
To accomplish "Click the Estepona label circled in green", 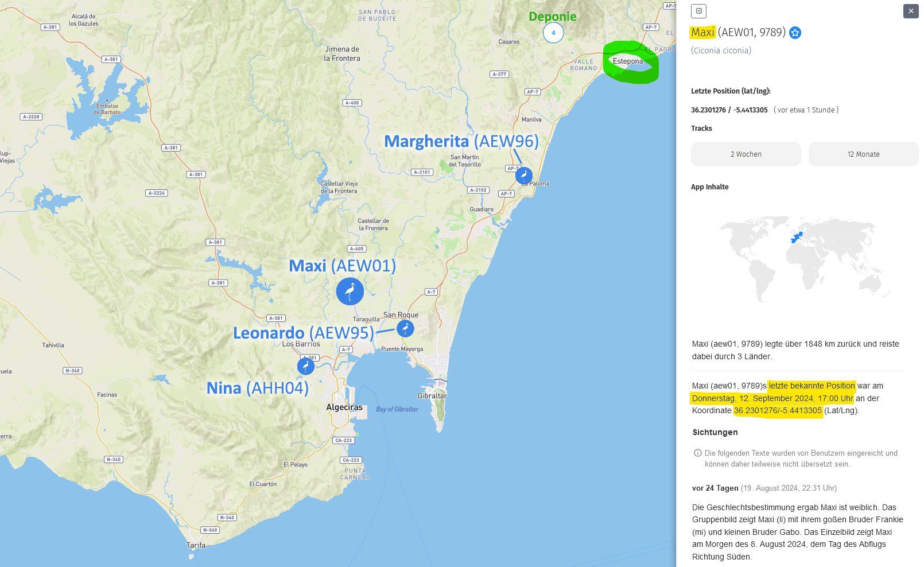I will tap(627, 61).
